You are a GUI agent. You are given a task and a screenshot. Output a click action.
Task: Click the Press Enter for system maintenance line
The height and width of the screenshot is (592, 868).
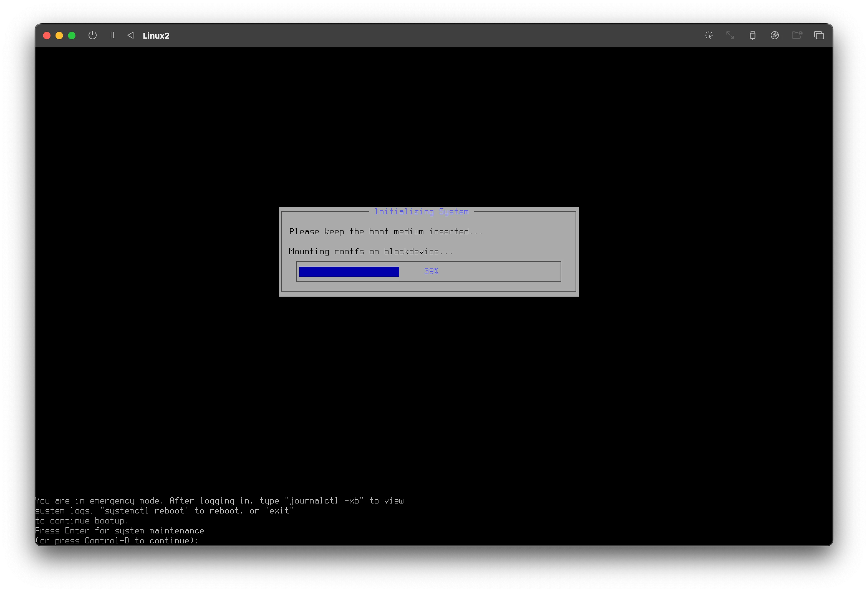pos(119,531)
